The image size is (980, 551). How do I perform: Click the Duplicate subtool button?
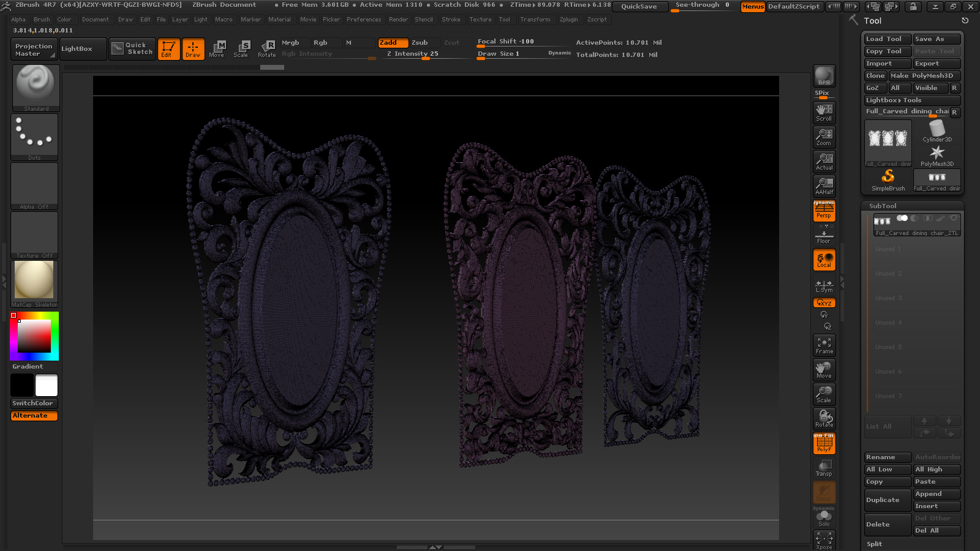click(x=887, y=500)
